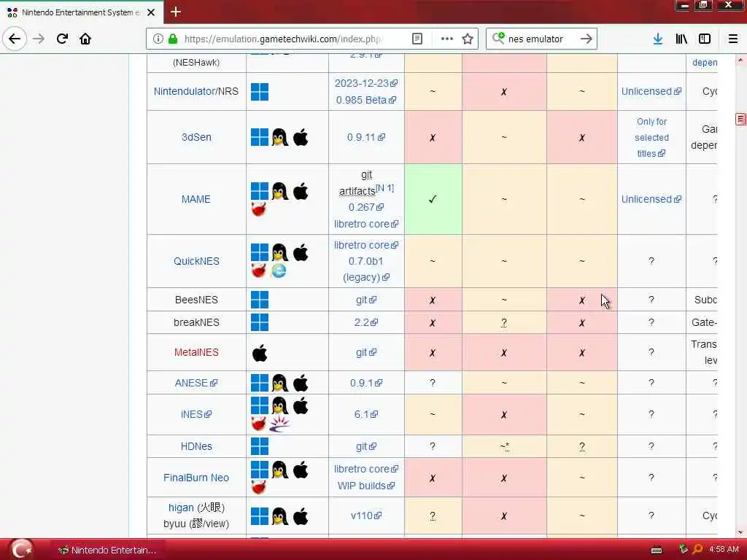Click the forward navigation arrow
The image size is (747, 560).
tap(39, 39)
